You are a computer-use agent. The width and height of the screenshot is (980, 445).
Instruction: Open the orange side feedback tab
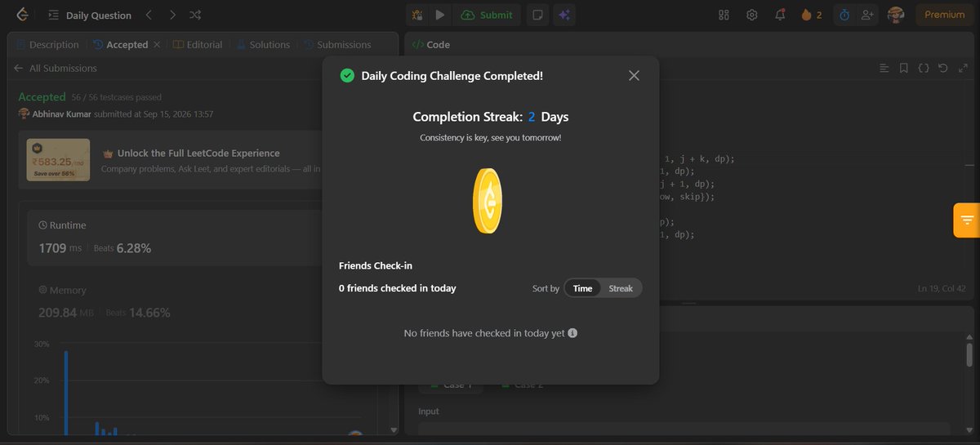pos(967,220)
